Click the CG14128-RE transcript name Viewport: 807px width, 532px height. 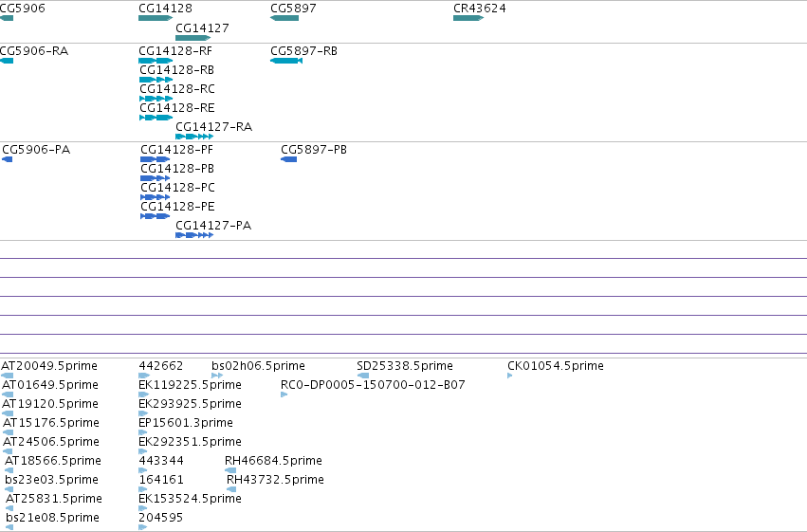click(177, 108)
